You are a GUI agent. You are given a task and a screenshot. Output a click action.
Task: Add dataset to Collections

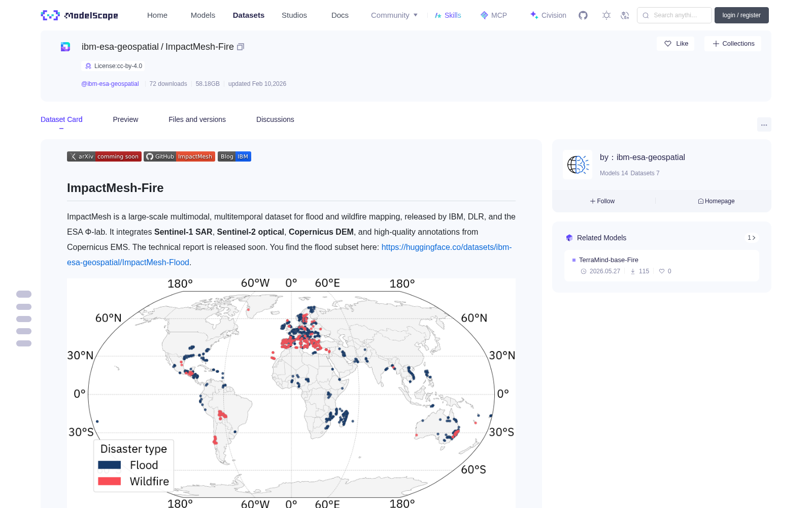[x=733, y=44]
